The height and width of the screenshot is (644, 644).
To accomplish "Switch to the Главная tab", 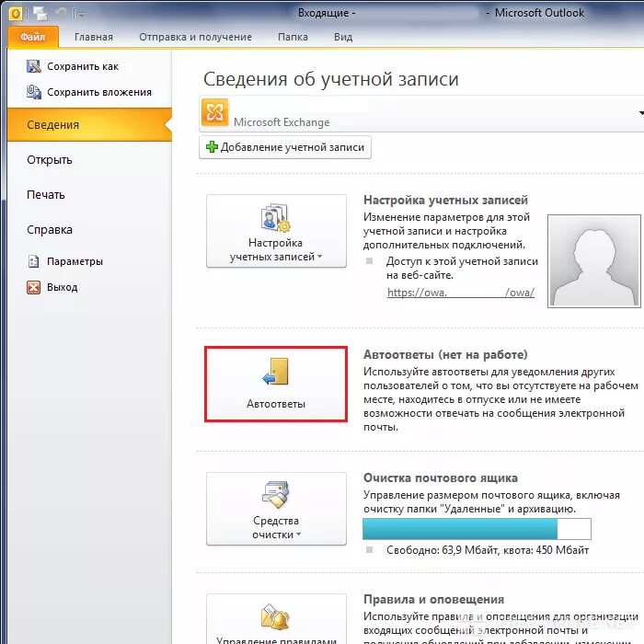I will [94, 37].
